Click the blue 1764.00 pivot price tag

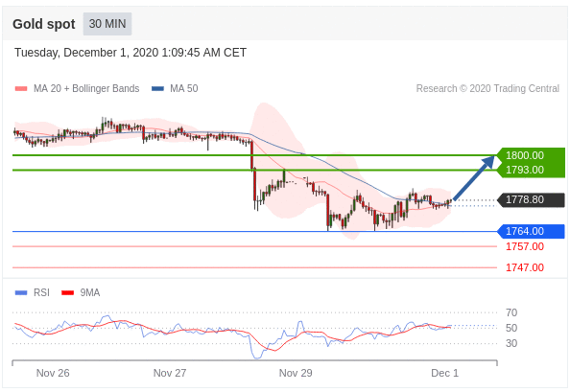(531, 231)
